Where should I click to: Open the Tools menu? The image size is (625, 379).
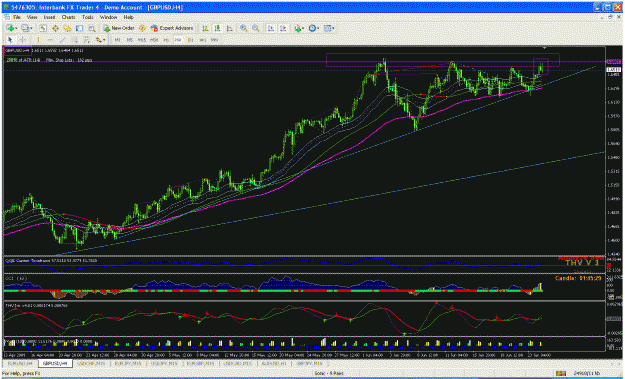point(88,18)
